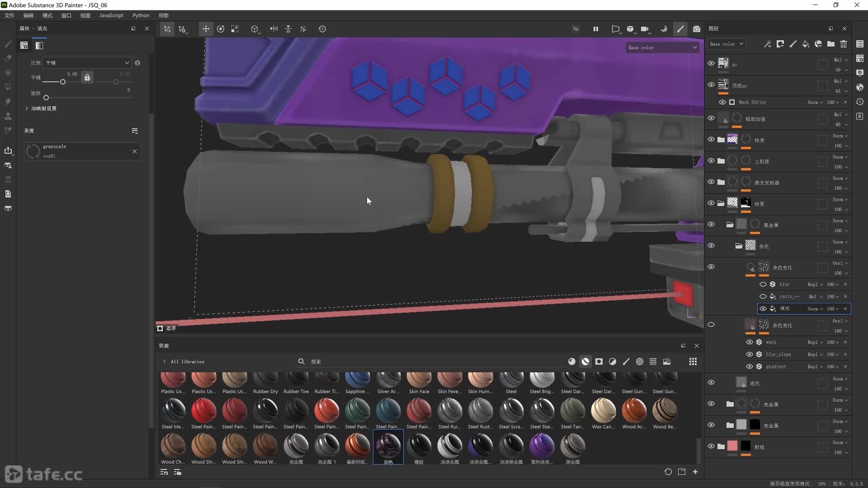Viewport: 868px width, 488px height.
Task: Open the viewport Base color channel dropdown
Action: (x=662, y=47)
